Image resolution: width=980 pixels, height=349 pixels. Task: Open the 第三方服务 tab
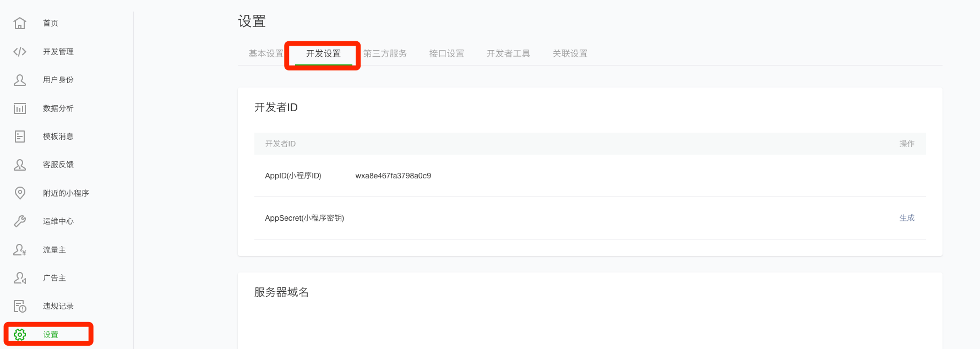(x=385, y=53)
